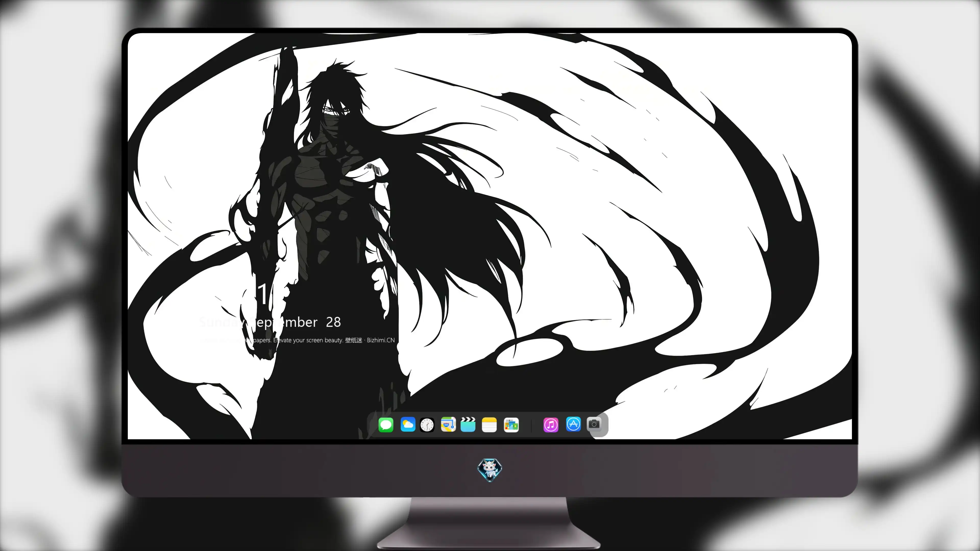Open the Maps app in the dock
The image size is (980, 551).
pos(448,424)
